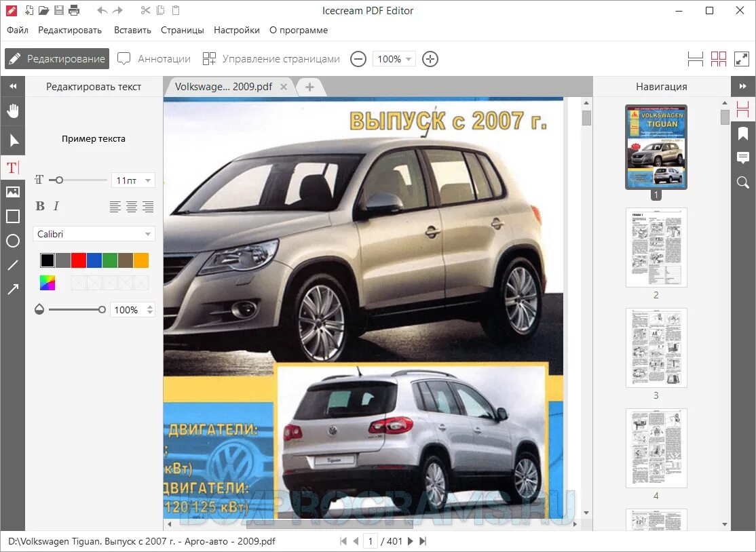
Task: Add a new document tab
Action: [309, 87]
